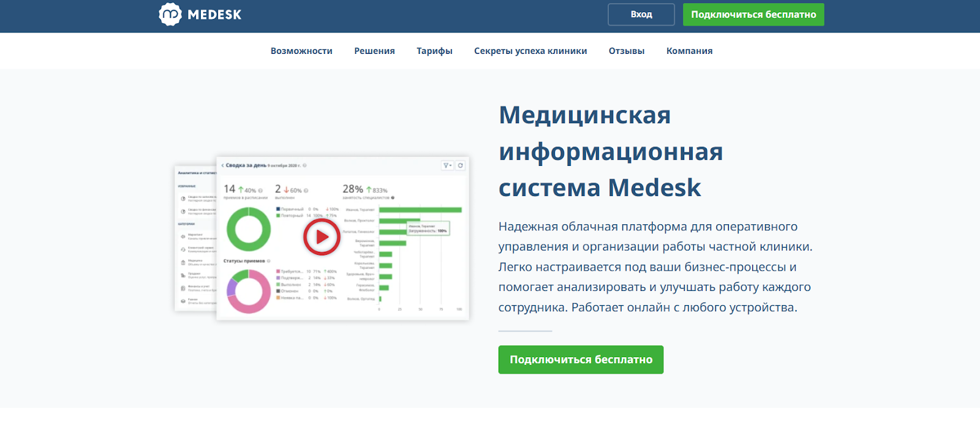
Task: Click the filter icon in dashboard preview
Action: coord(448,165)
